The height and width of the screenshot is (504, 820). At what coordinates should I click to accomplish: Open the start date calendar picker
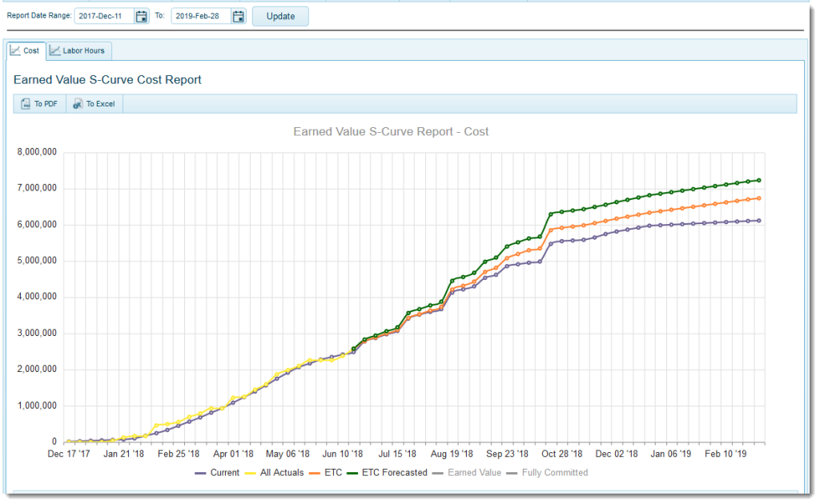click(x=141, y=16)
